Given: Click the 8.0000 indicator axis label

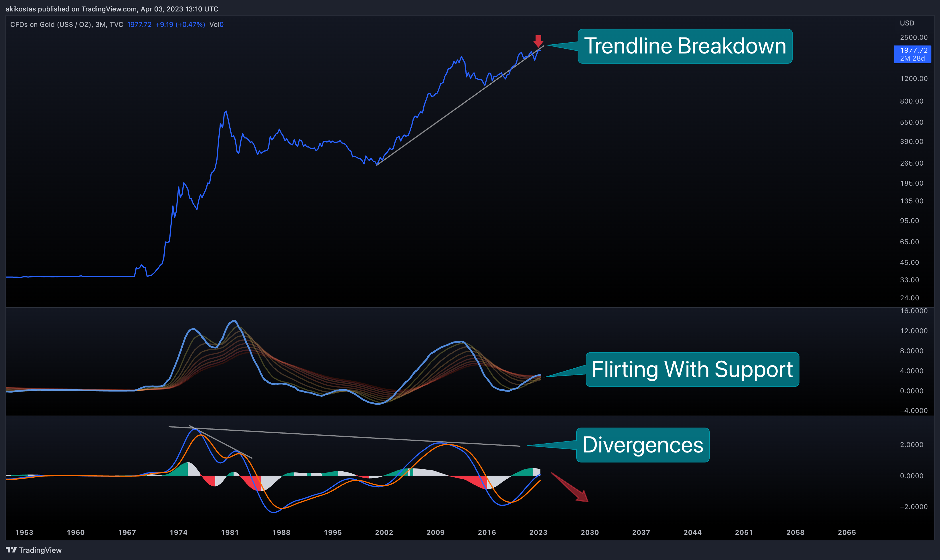Looking at the screenshot, I should click(x=911, y=351).
